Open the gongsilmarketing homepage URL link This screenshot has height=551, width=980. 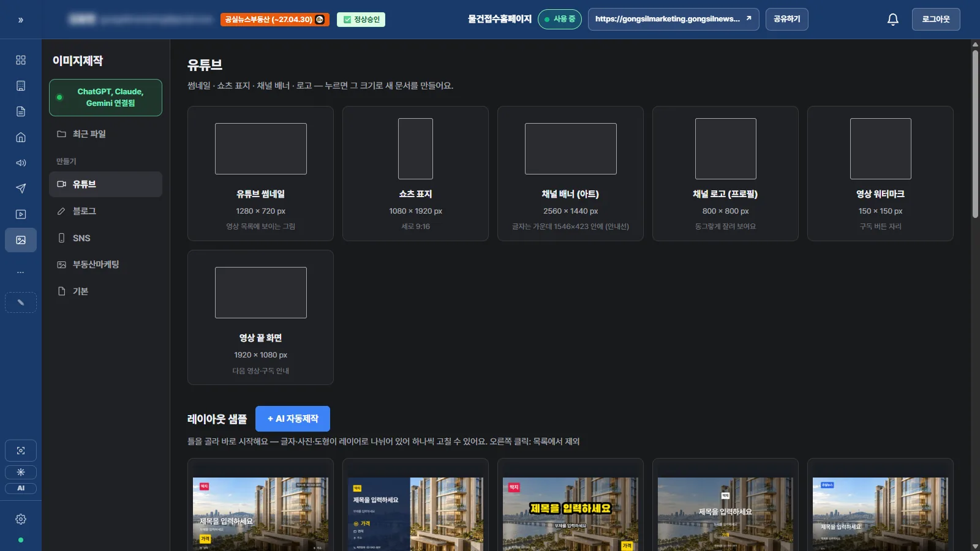(673, 19)
